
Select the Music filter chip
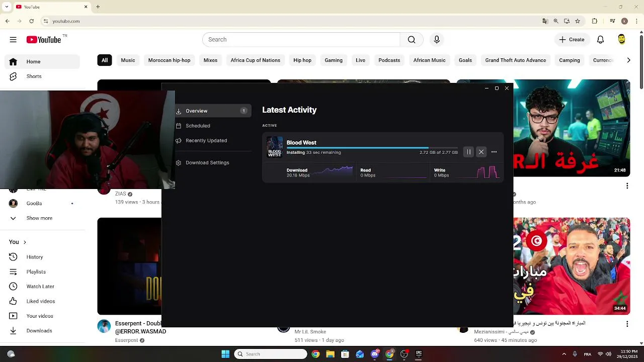(128, 60)
